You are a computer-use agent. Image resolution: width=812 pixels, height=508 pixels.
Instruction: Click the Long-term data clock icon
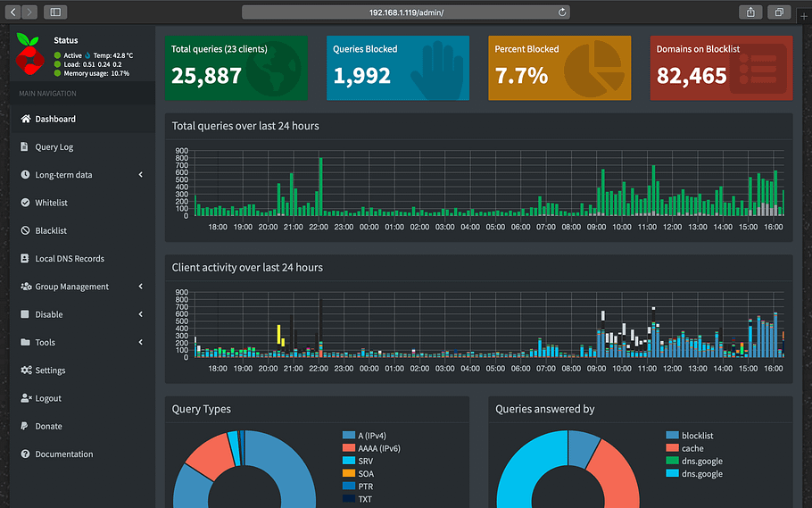(25, 175)
